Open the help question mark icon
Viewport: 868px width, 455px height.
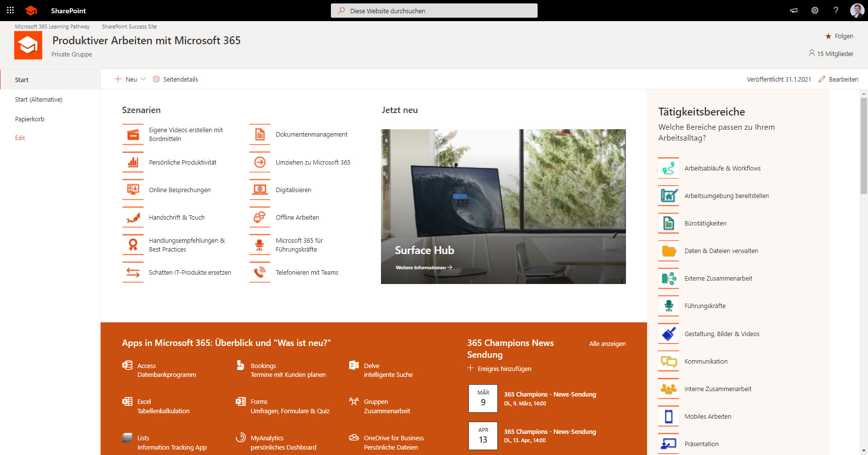point(836,10)
